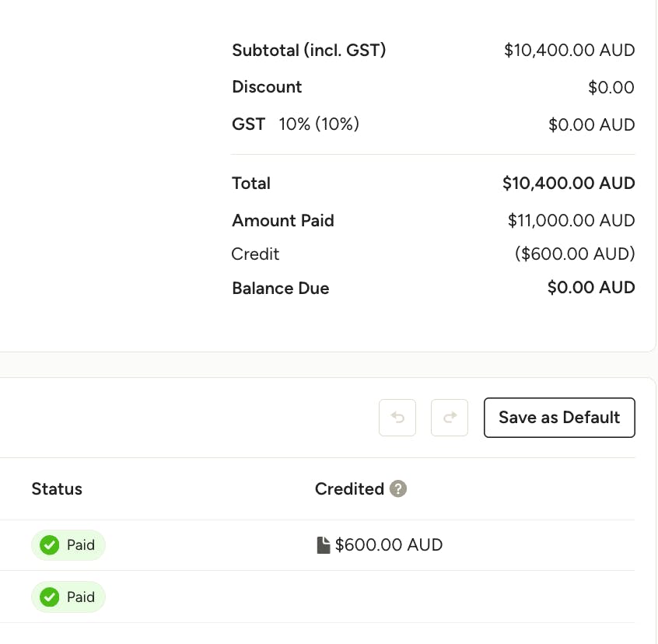
Task: Click the green check in first Paid badge
Action: pos(50,545)
